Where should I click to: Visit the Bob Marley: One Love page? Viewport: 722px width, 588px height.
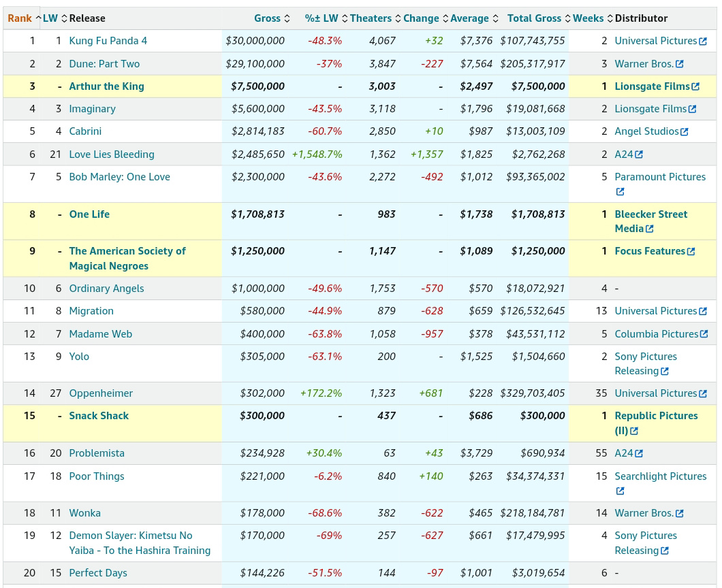click(120, 177)
